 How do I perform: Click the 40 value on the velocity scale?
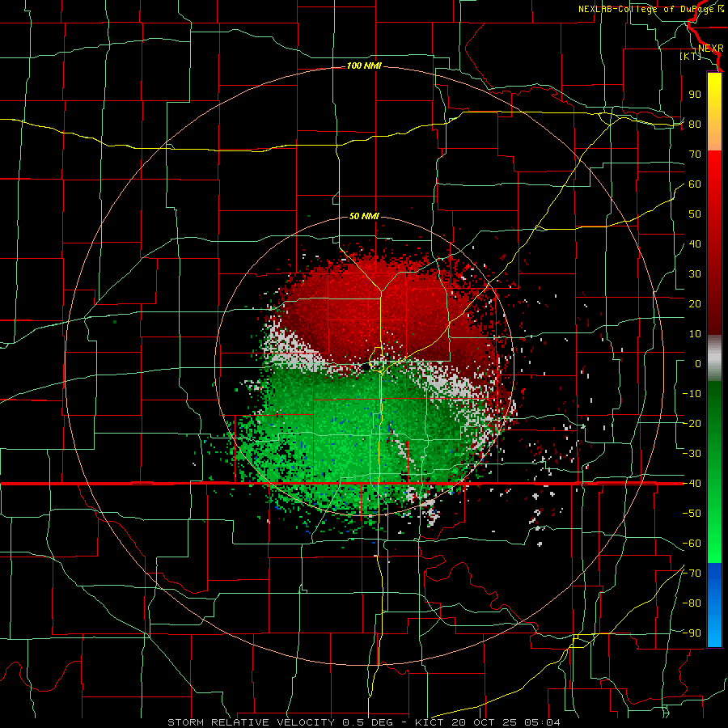pos(695,243)
